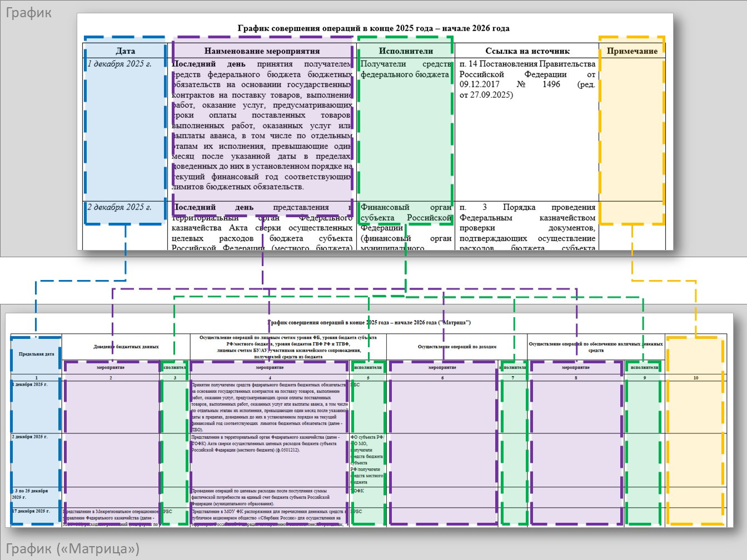Screen dimensions: 747x560
Task: Click the 'Исполнители' header in the upper table
Action: (406, 51)
